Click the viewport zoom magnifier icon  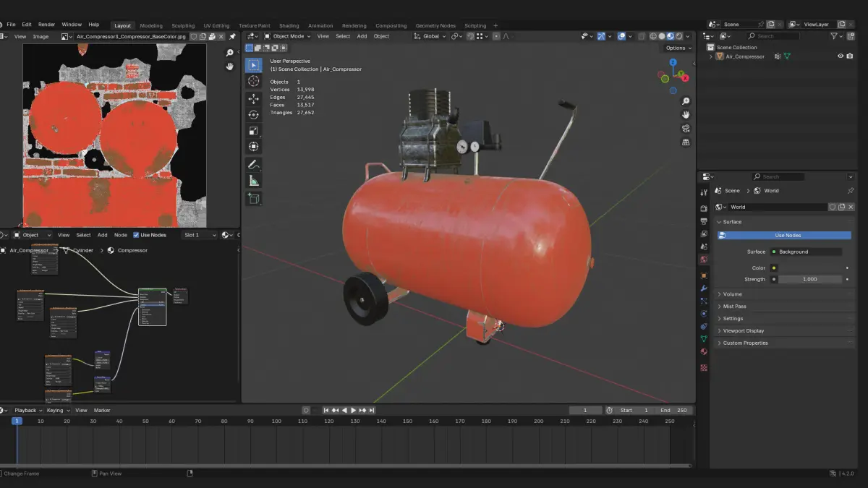click(686, 101)
